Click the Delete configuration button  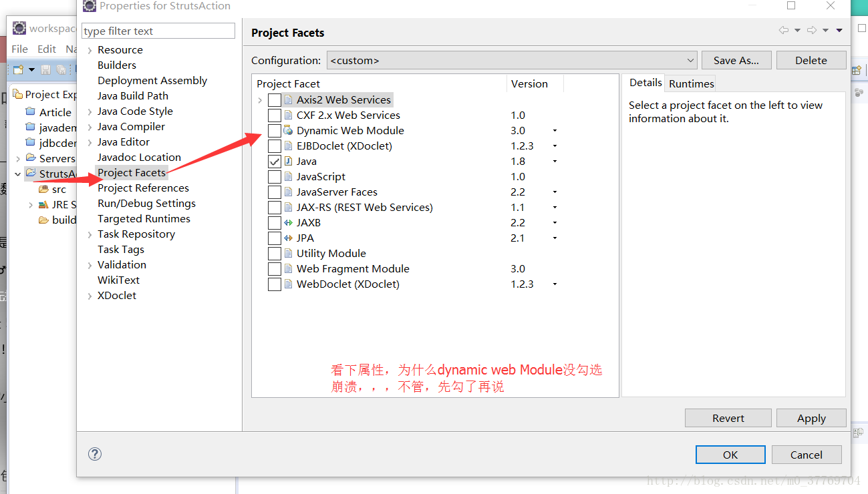[811, 60]
